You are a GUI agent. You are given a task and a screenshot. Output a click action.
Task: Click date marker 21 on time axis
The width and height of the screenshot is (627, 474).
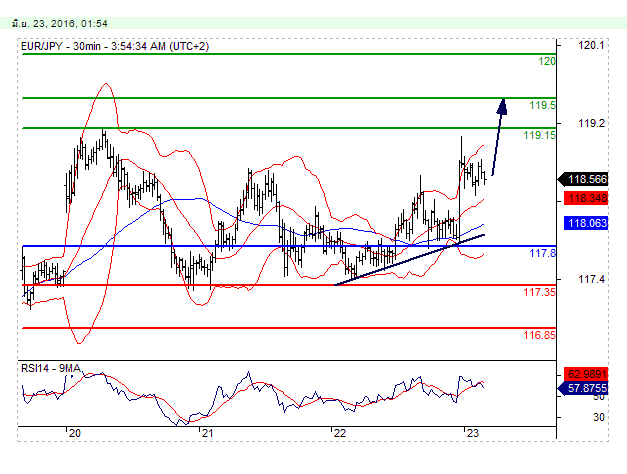point(206,434)
